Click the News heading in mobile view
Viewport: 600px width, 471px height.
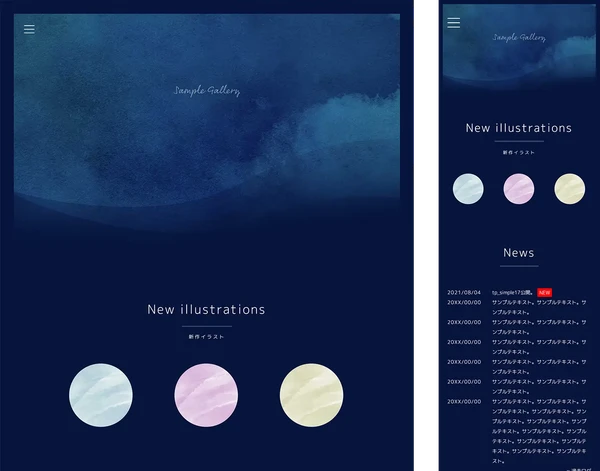(x=518, y=253)
